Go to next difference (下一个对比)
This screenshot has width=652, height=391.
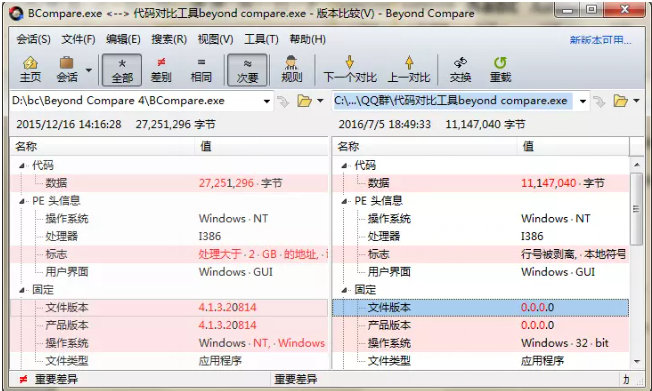pos(350,69)
